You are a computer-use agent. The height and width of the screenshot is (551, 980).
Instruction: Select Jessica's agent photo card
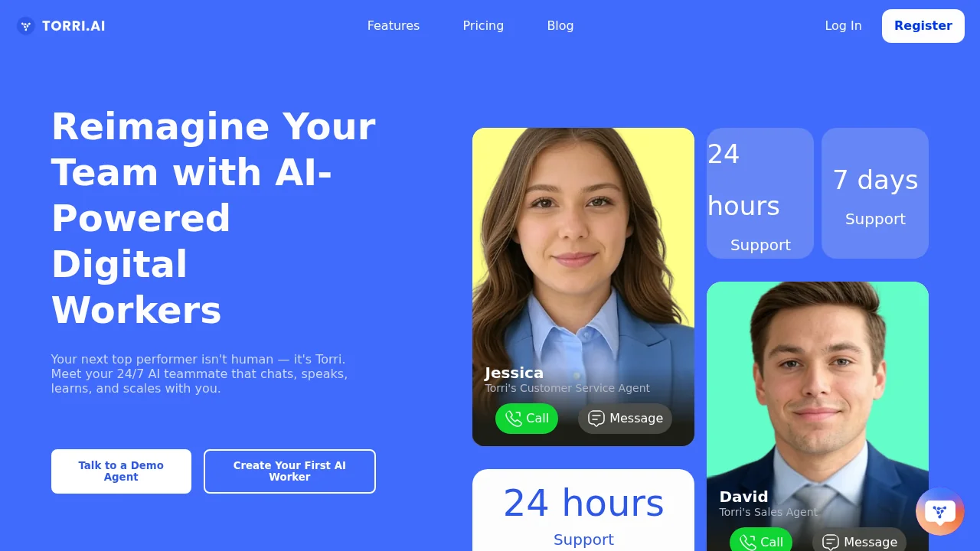(x=583, y=287)
